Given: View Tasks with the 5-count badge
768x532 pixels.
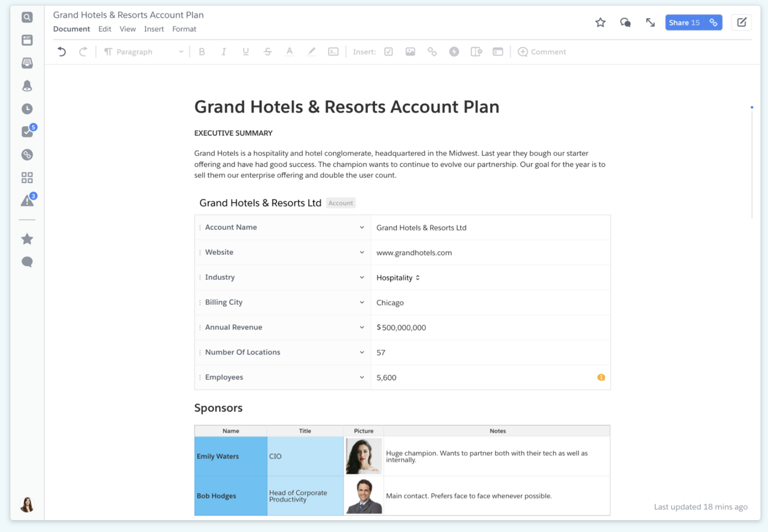Looking at the screenshot, I should pyautogui.click(x=27, y=132).
